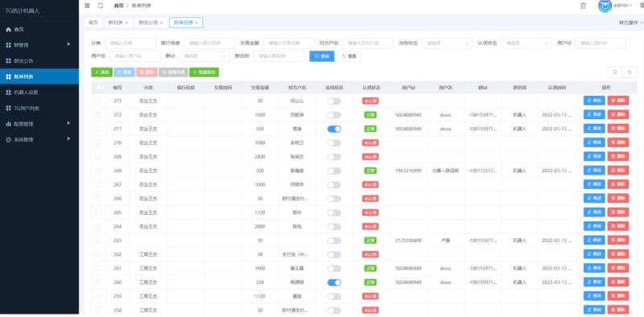Viewport: 644px width, 317px height.
Task: Click user id cell 2125300408
Action: pos(408,241)
